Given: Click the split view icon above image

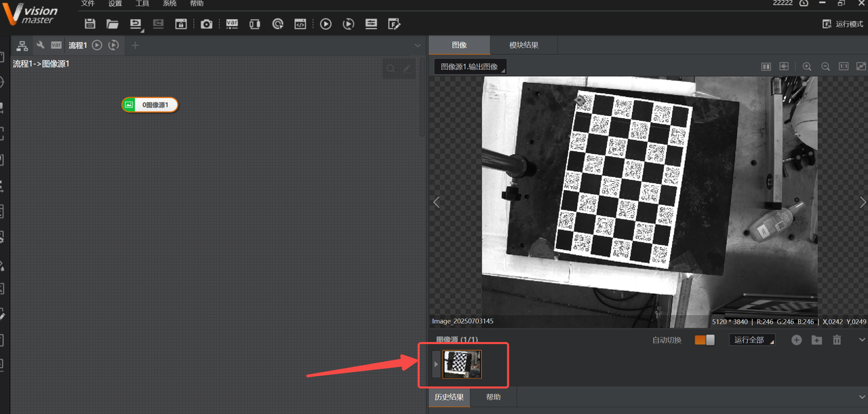Looking at the screenshot, I should 766,67.
